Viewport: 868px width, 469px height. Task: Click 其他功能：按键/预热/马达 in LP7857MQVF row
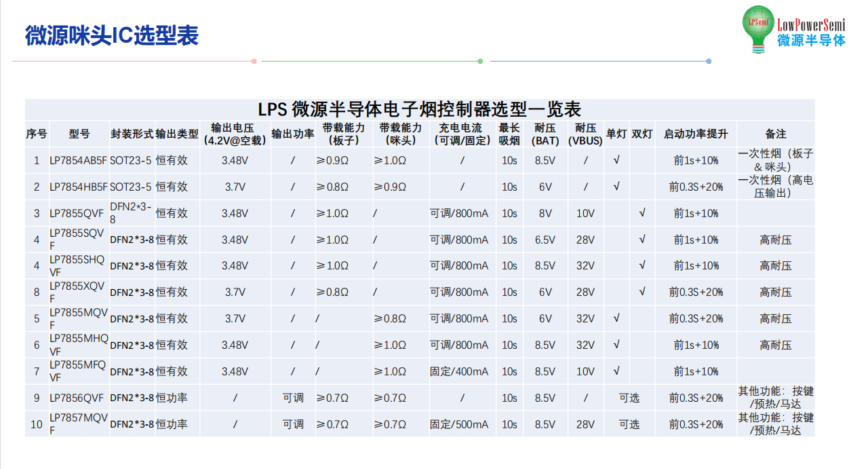(776, 424)
